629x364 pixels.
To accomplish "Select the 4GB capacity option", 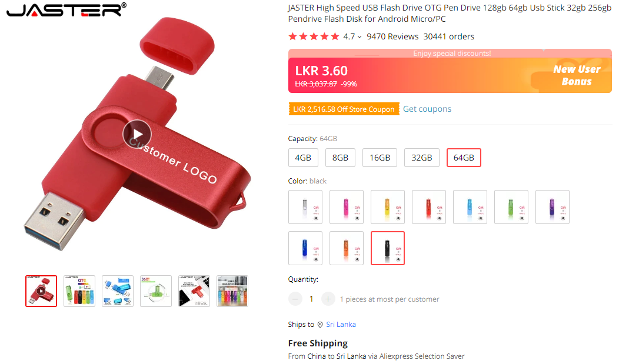I will tap(303, 158).
